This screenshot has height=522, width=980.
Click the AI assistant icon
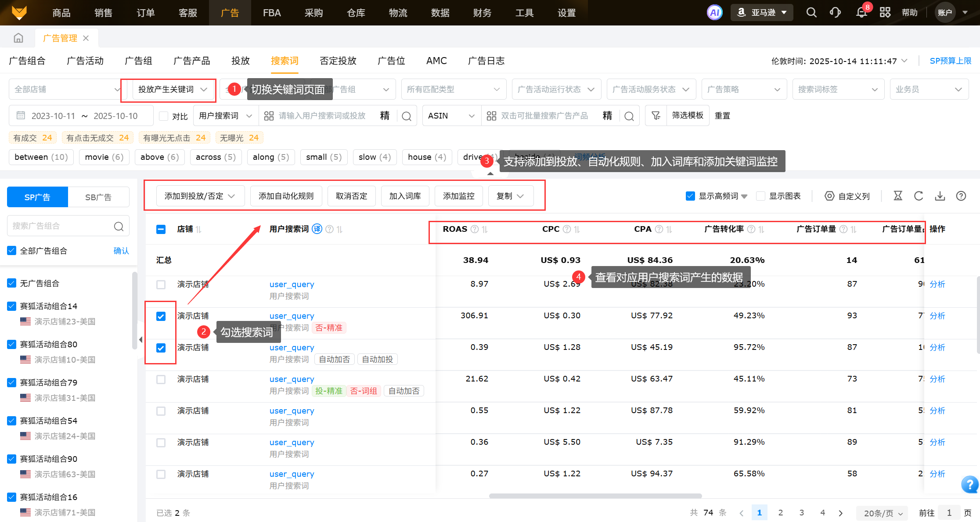(x=714, y=12)
